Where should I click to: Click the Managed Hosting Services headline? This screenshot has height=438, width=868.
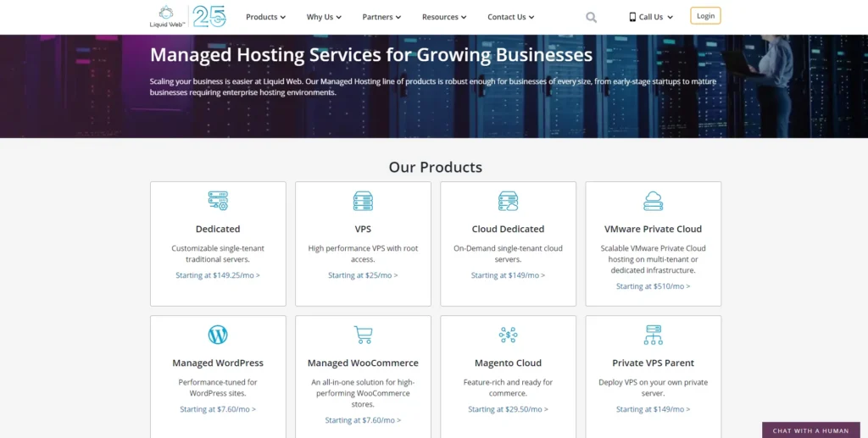pos(371,55)
